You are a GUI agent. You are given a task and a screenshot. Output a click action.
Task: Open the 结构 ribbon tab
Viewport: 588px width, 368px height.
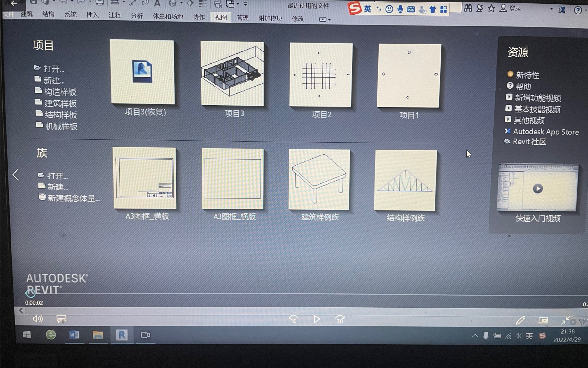click(x=48, y=14)
